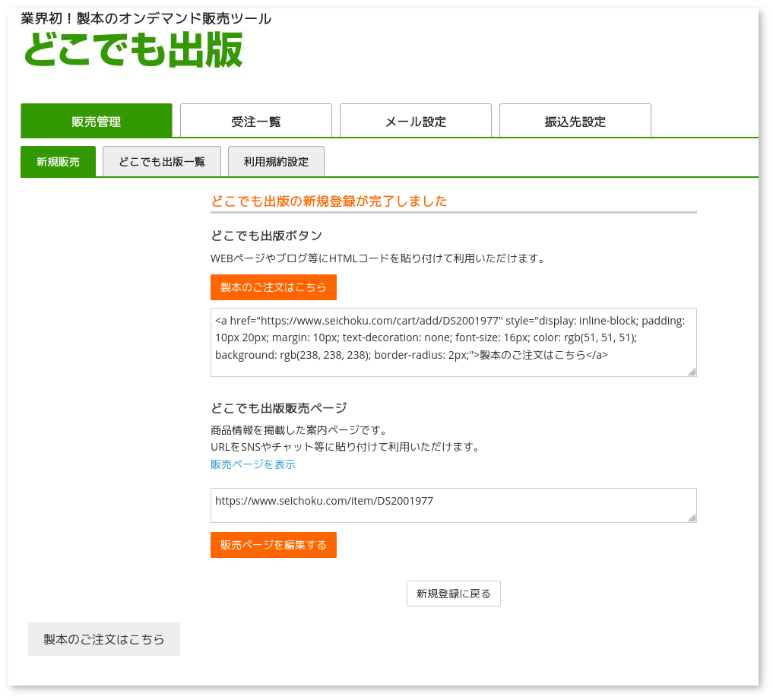
Task: Open the どこでも出版一覧 sub-tab
Action: [161, 161]
